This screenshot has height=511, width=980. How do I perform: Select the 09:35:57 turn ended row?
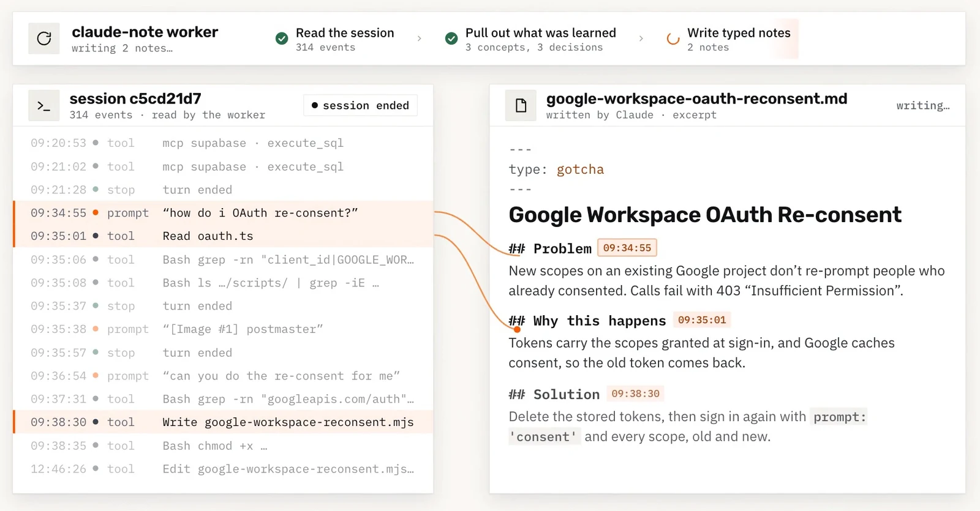pyautogui.click(x=223, y=352)
